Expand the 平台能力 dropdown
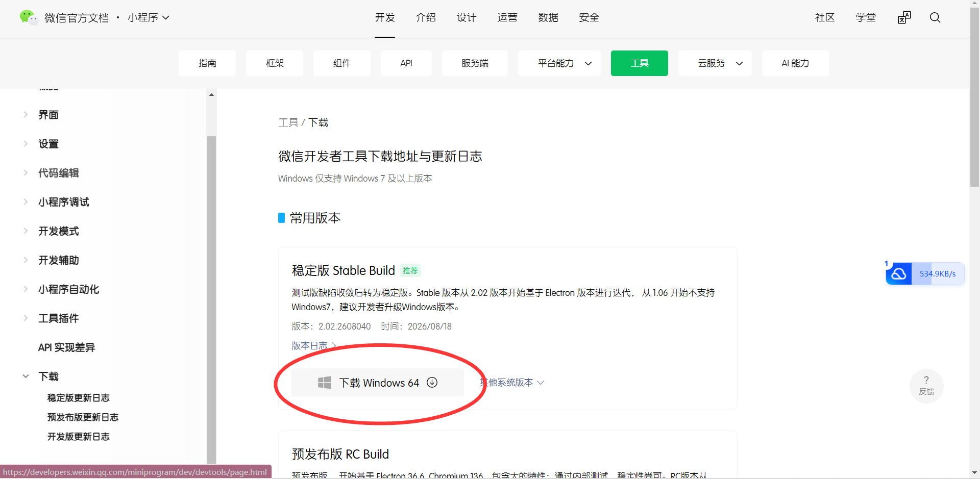The width and height of the screenshot is (980, 479). (x=559, y=63)
